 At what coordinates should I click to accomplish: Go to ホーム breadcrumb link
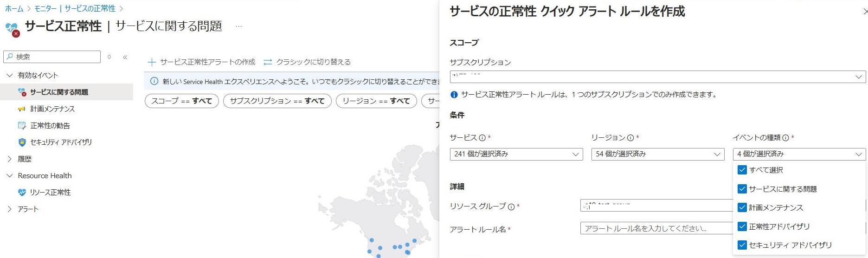pos(14,8)
